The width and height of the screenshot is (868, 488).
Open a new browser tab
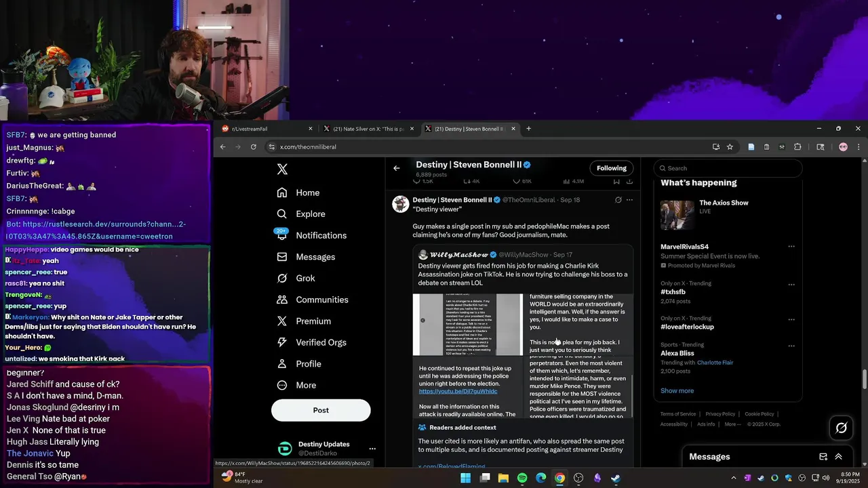tap(528, 129)
